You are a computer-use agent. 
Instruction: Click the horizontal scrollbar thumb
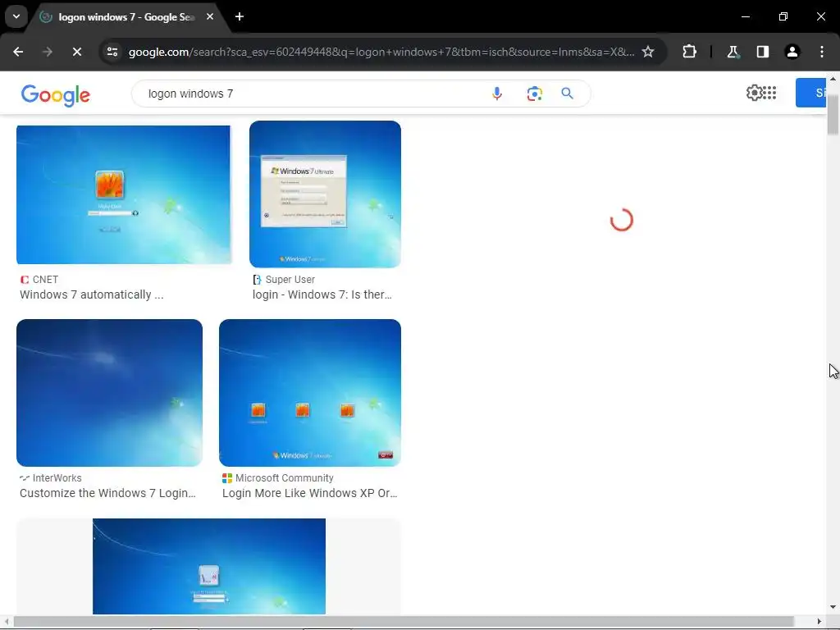pos(403,622)
